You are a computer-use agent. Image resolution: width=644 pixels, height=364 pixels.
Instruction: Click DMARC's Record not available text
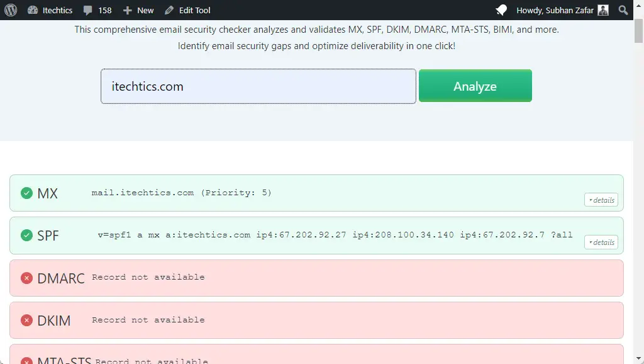coord(148,277)
